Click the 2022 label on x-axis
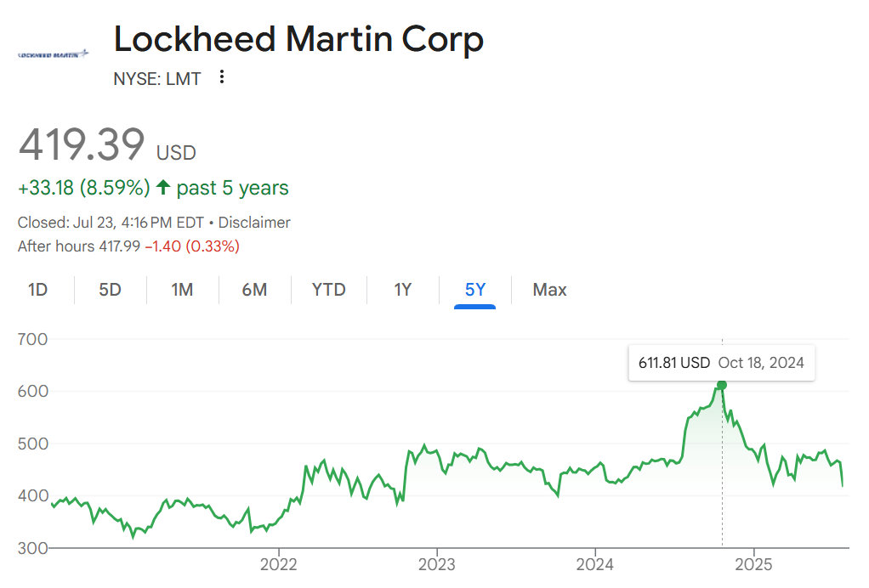This screenshot has width=869, height=588. (278, 564)
